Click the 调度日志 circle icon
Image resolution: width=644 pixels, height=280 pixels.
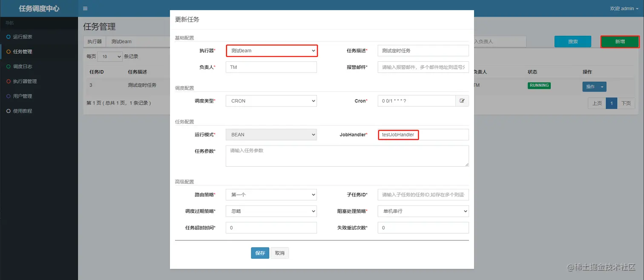click(x=9, y=66)
